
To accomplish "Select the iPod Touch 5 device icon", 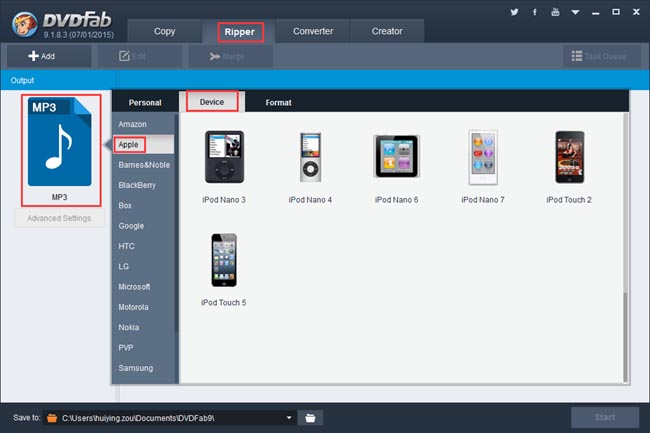I will pos(224,260).
